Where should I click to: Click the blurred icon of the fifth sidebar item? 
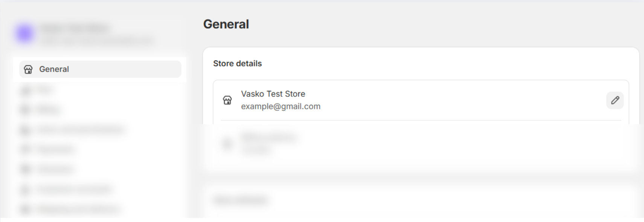[x=26, y=149]
